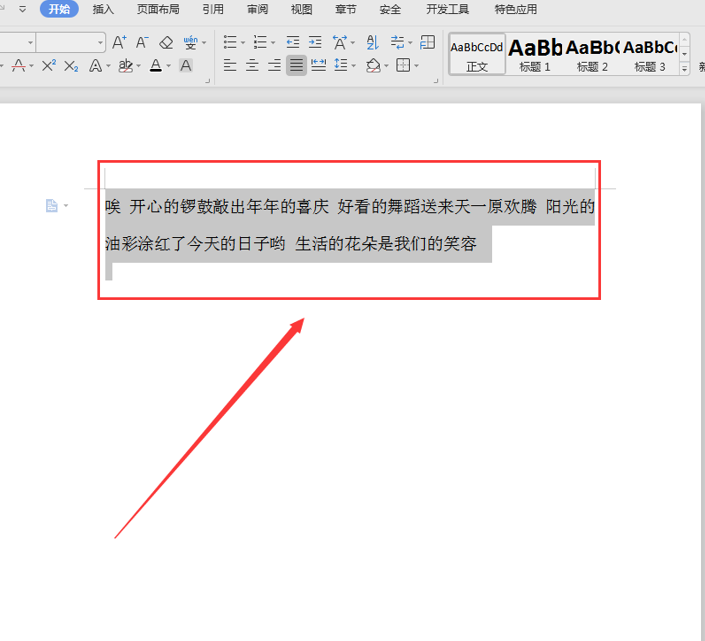
Task: Open the 审阅 tab
Action: coord(257,9)
